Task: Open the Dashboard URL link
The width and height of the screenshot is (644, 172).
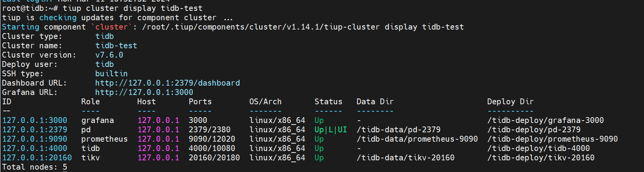Action: [x=167, y=83]
